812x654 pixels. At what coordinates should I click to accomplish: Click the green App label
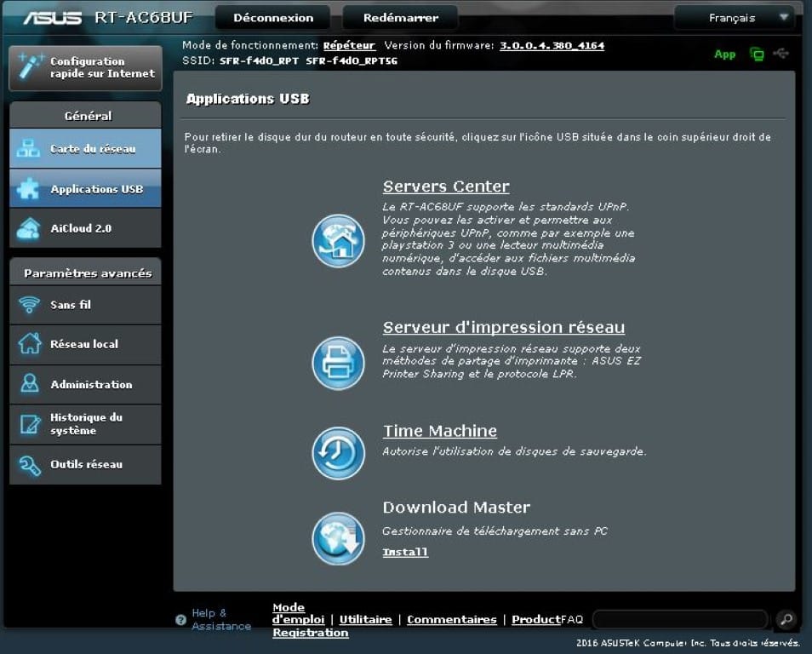coord(724,54)
